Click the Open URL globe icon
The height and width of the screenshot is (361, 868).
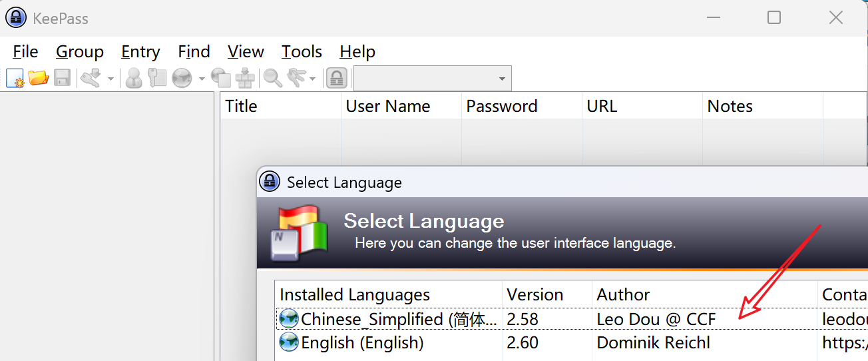pyautogui.click(x=182, y=78)
